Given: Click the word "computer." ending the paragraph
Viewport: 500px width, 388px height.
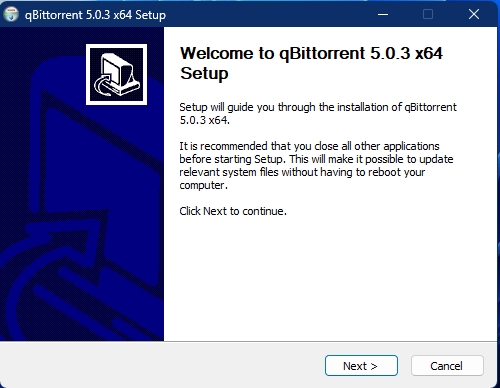Looking at the screenshot, I should pos(203,185).
